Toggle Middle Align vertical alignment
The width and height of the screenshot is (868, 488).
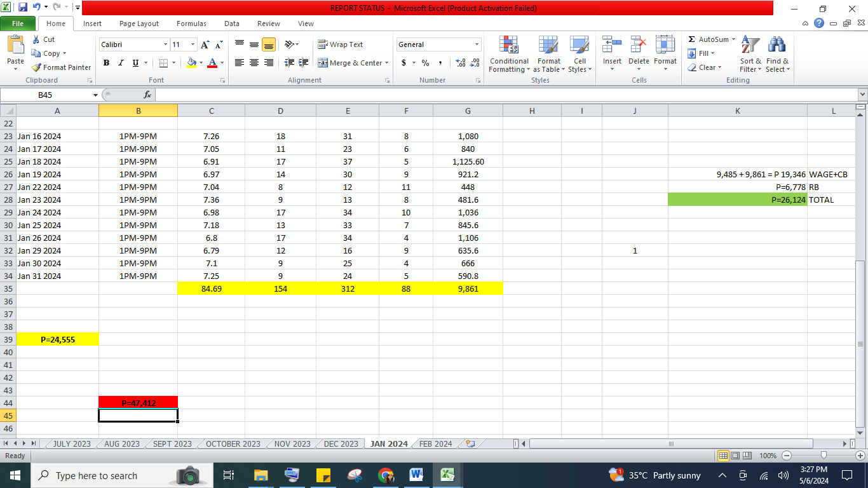point(254,44)
